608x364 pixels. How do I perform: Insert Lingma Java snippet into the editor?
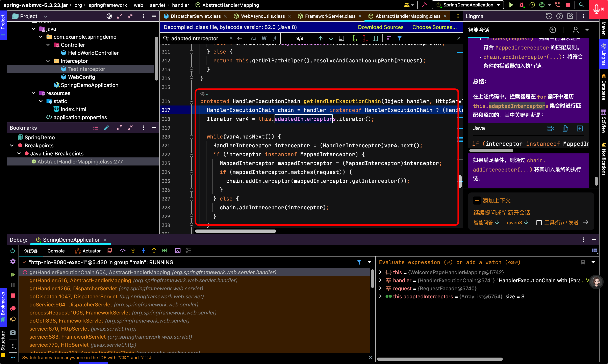(x=580, y=128)
